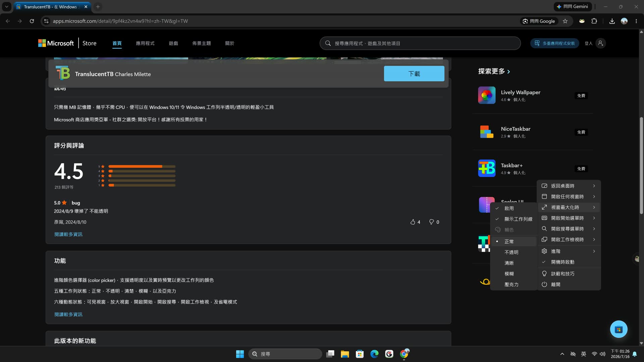Open the notification bell in system tray
This screenshot has height=362, width=644.
[635, 354]
